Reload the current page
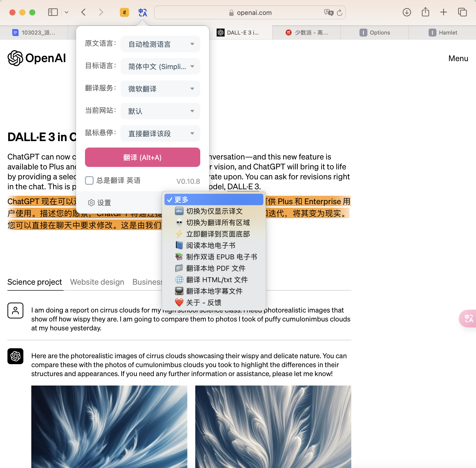The width and height of the screenshot is (476, 468). click(x=340, y=12)
